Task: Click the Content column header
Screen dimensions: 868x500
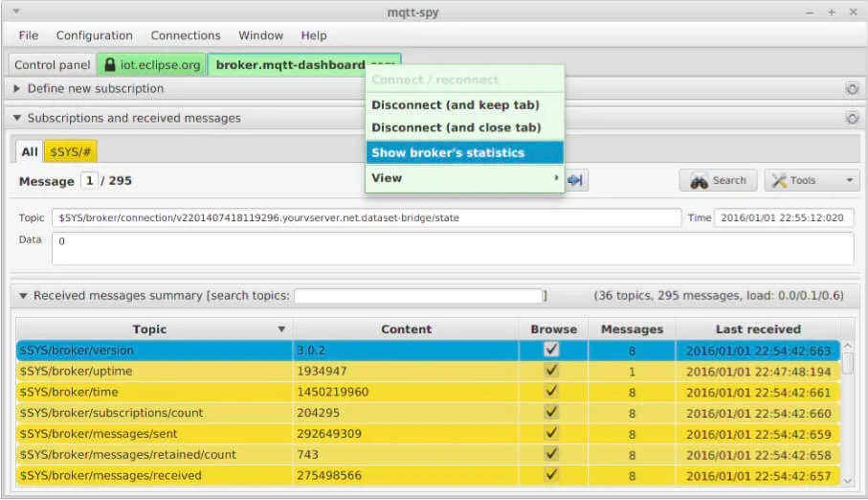Action: point(406,330)
